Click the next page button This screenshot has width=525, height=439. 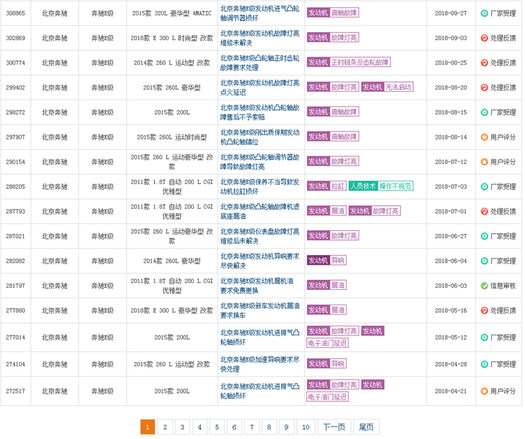pos(334,427)
